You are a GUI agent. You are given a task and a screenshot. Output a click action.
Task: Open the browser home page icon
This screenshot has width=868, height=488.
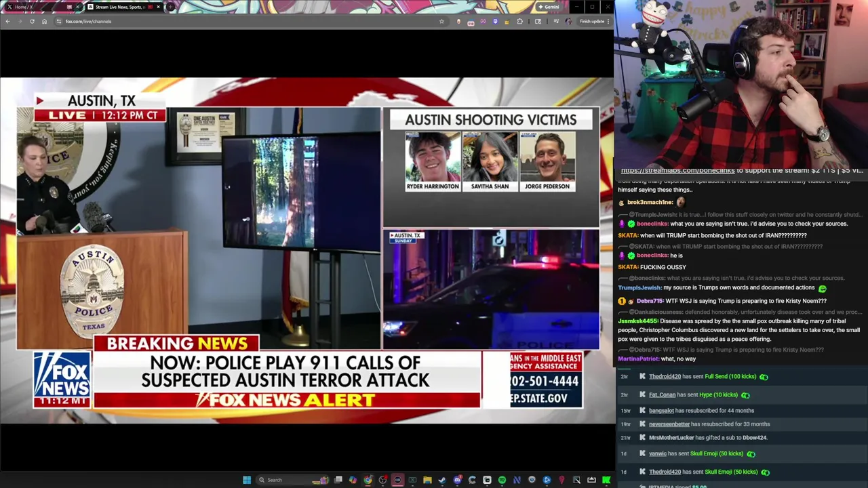coord(44,21)
